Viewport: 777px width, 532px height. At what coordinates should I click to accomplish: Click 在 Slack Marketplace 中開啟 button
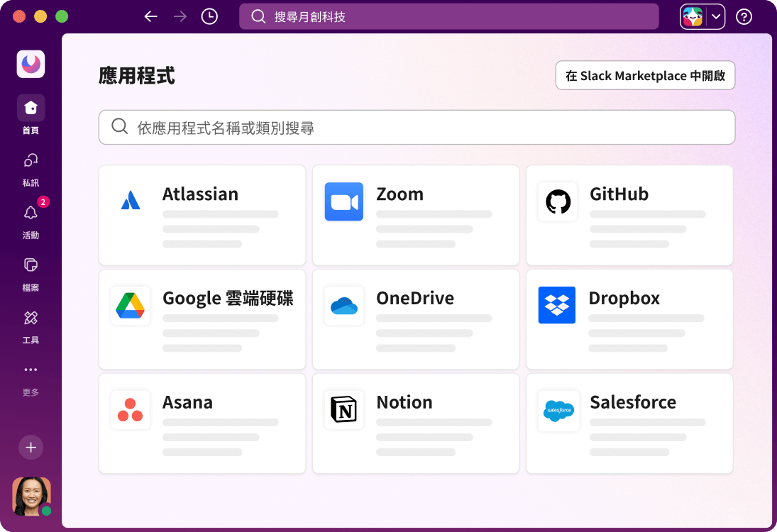pyautogui.click(x=645, y=76)
